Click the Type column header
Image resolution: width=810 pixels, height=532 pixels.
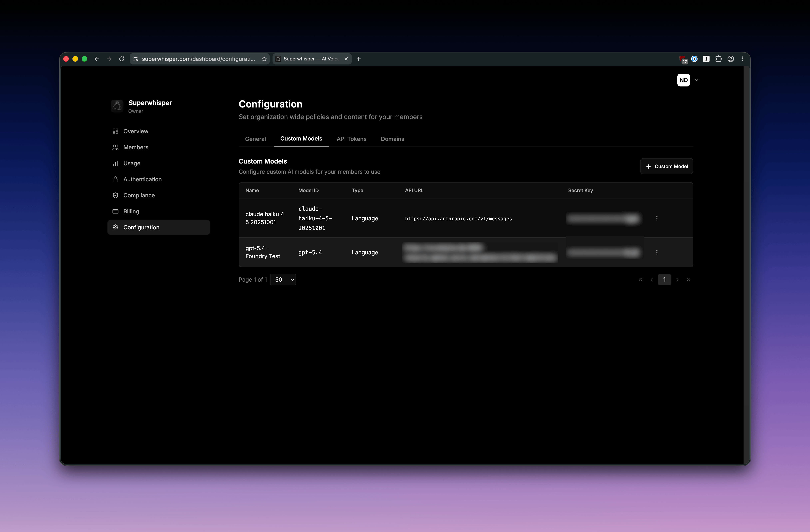[x=357, y=190]
